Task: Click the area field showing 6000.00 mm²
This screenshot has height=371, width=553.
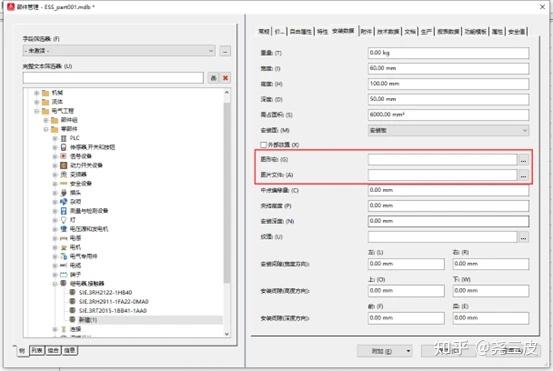Action: 448,115
